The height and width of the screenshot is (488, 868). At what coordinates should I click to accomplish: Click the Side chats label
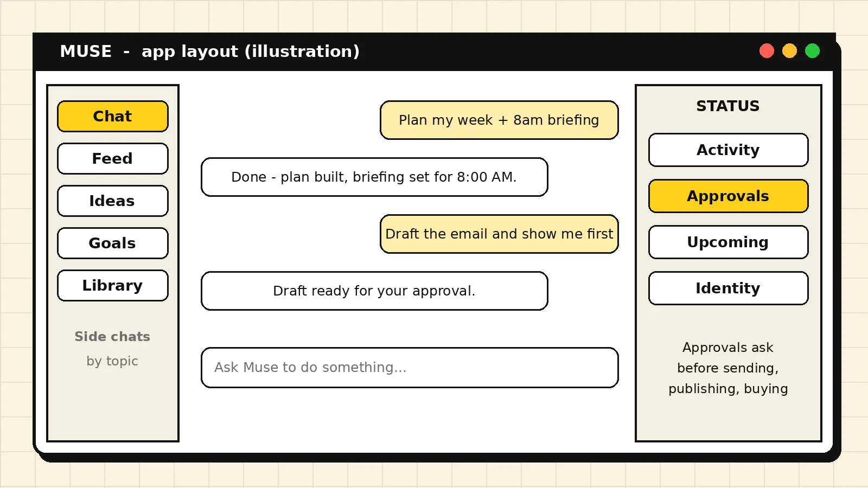coord(112,336)
